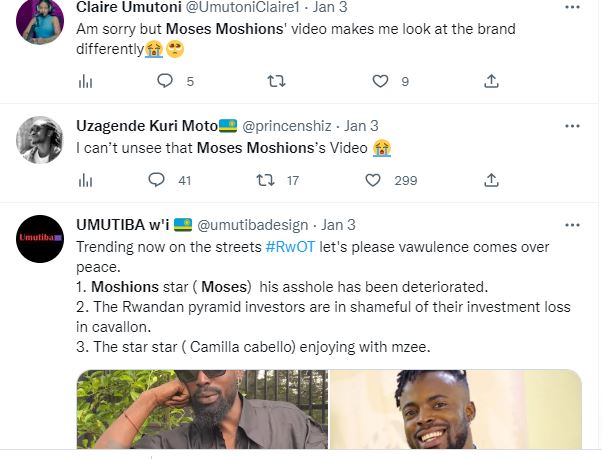The image size is (602, 459).
Task: Open more options on Uzagende Kuri Moto's tweet
Action: [572, 127]
